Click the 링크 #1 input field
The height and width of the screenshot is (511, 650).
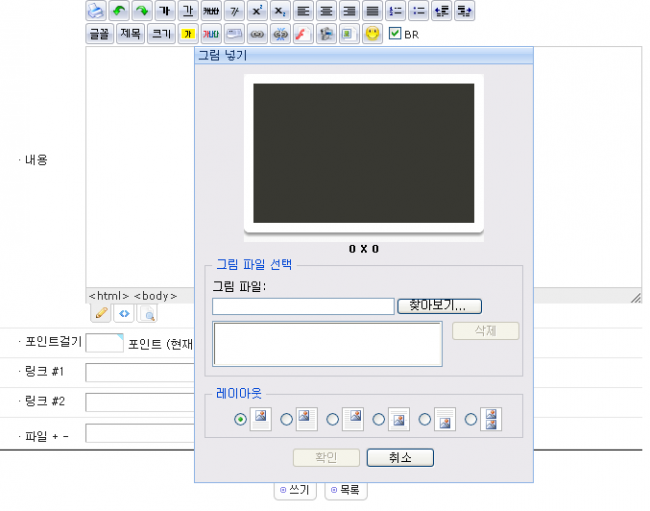(x=140, y=373)
